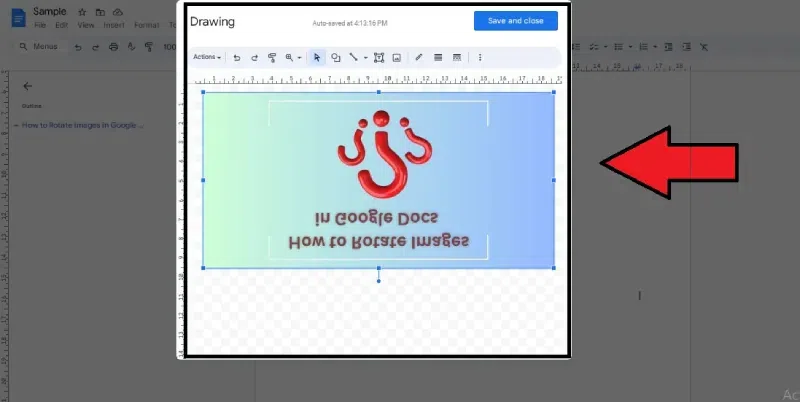Open Border weight options
The height and width of the screenshot is (402, 800).
(438, 58)
